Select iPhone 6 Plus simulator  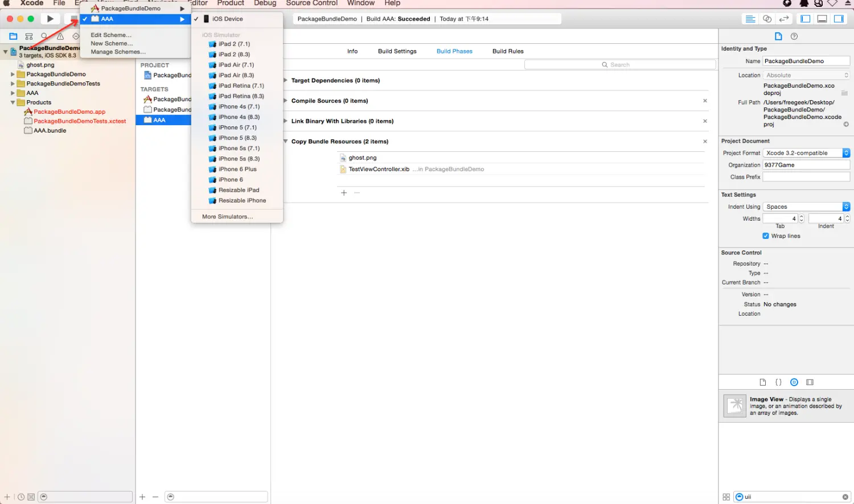(237, 169)
